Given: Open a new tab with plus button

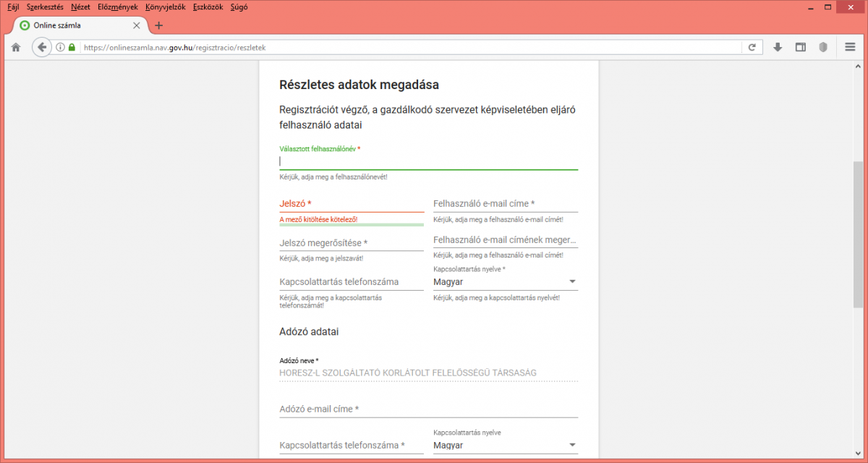Looking at the screenshot, I should coord(159,25).
